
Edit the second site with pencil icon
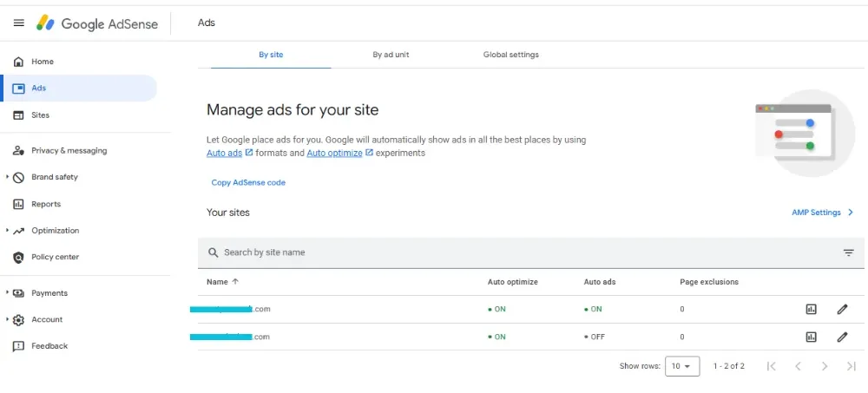[x=842, y=337]
